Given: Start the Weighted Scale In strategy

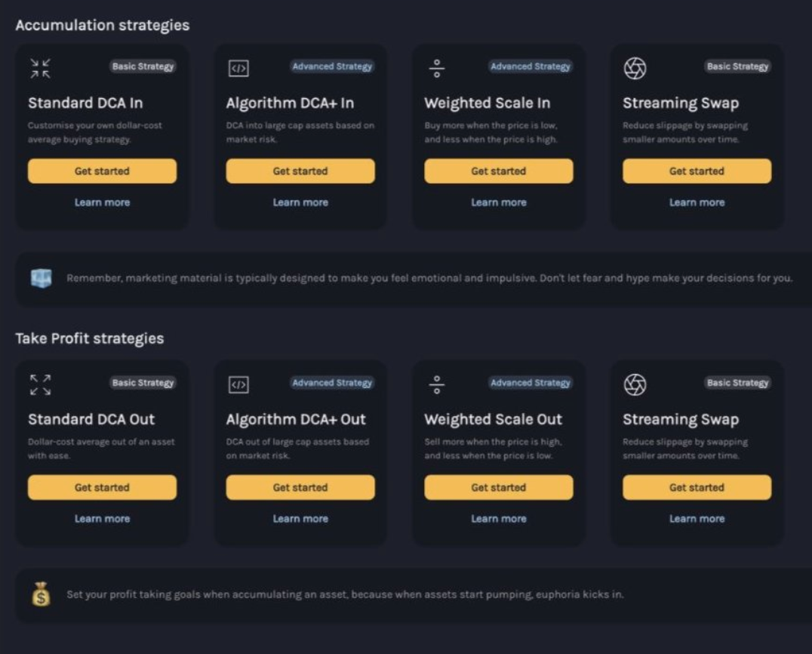Looking at the screenshot, I should 498,171.
